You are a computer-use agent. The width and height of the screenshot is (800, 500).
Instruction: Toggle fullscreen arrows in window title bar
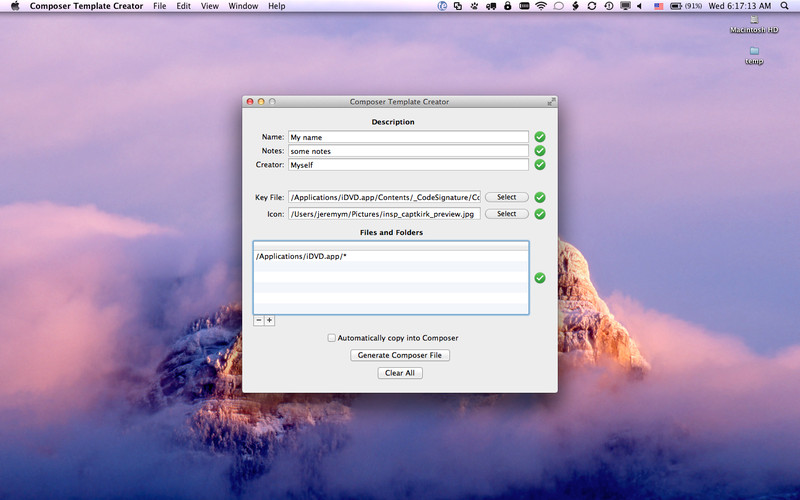click(x=551, y=102)
